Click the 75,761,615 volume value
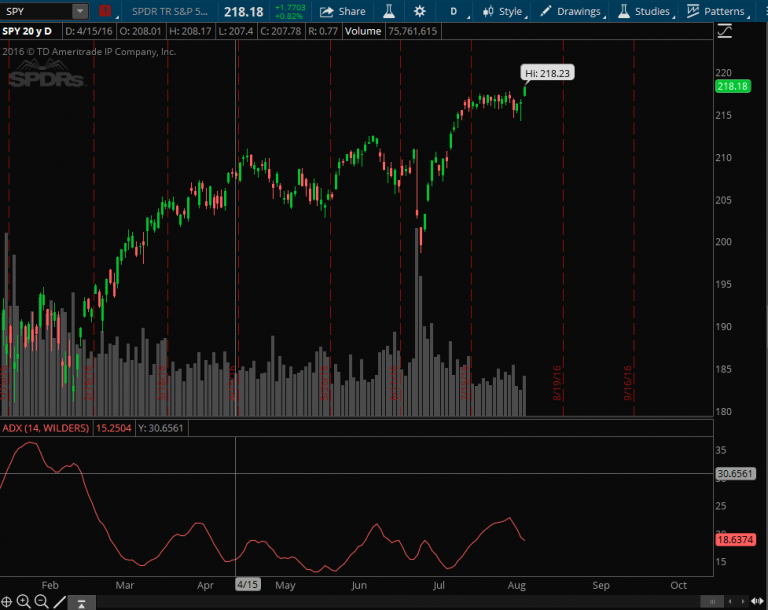 coord(412,31)
